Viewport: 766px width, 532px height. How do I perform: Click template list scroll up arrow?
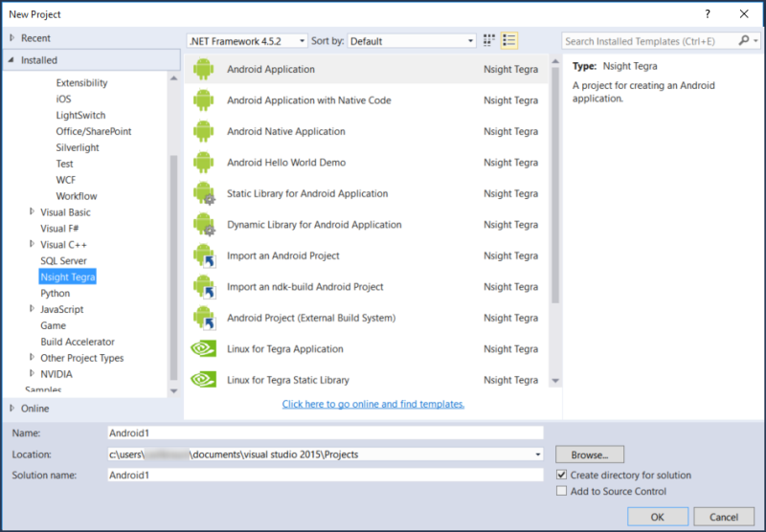click(555, 61)
